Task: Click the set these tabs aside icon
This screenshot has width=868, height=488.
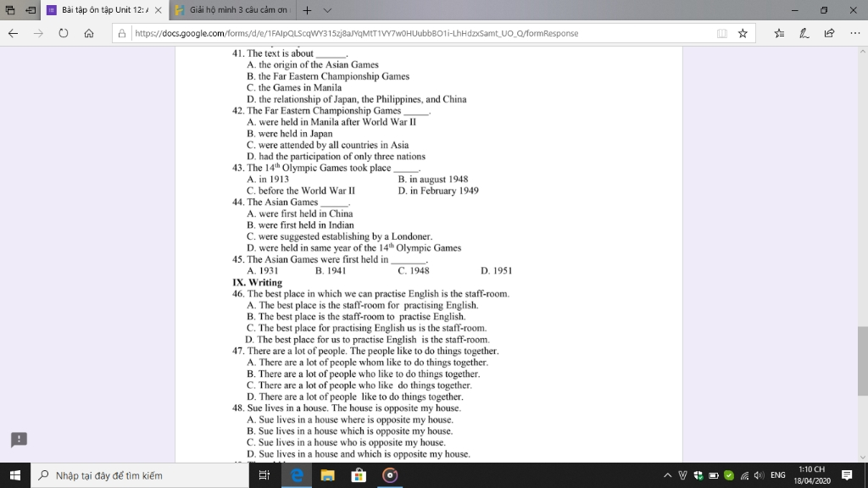Action: click(31, 10)
